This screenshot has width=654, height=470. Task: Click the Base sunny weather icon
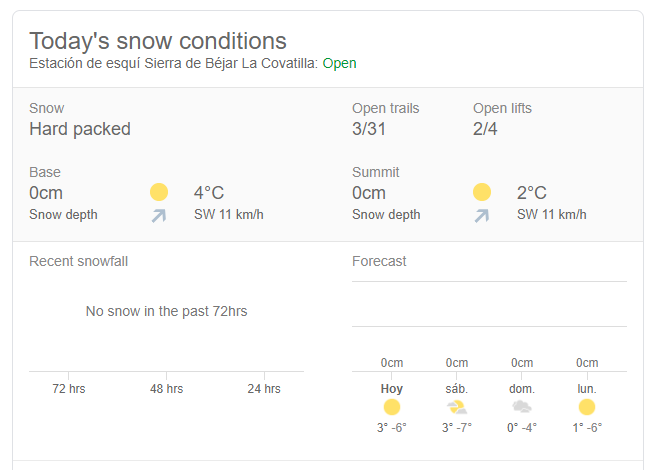pyautogui.click(x=159, y=192)
